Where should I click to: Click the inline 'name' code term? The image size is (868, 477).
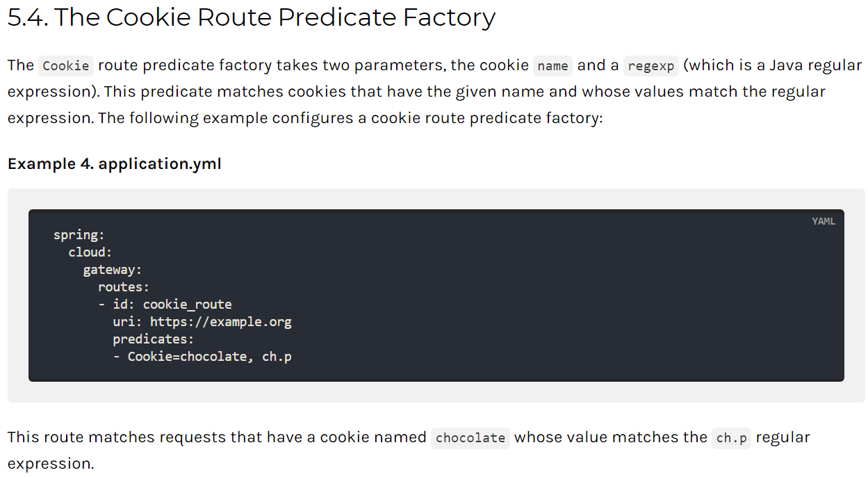coord(553,66)
